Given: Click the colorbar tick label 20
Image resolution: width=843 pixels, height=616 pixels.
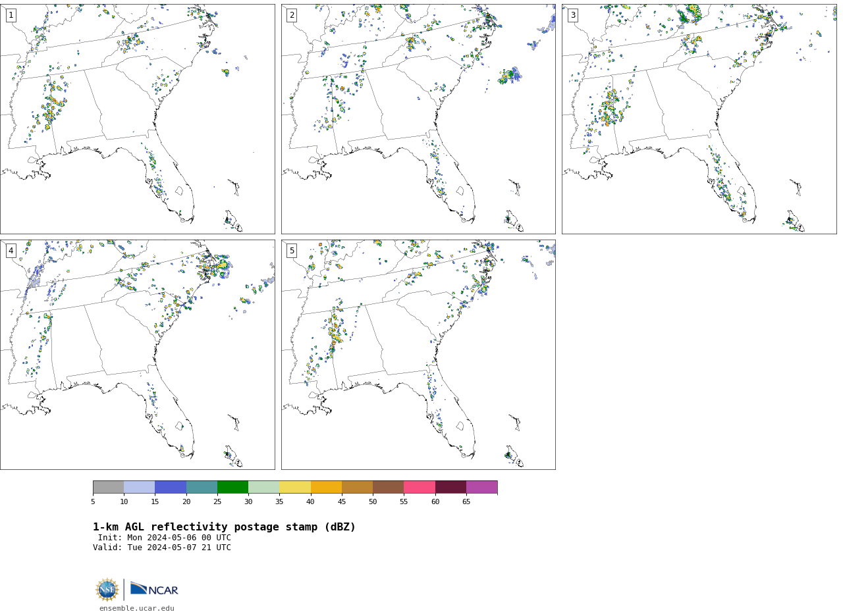Looking at the screenshot, I should (186, 502).
